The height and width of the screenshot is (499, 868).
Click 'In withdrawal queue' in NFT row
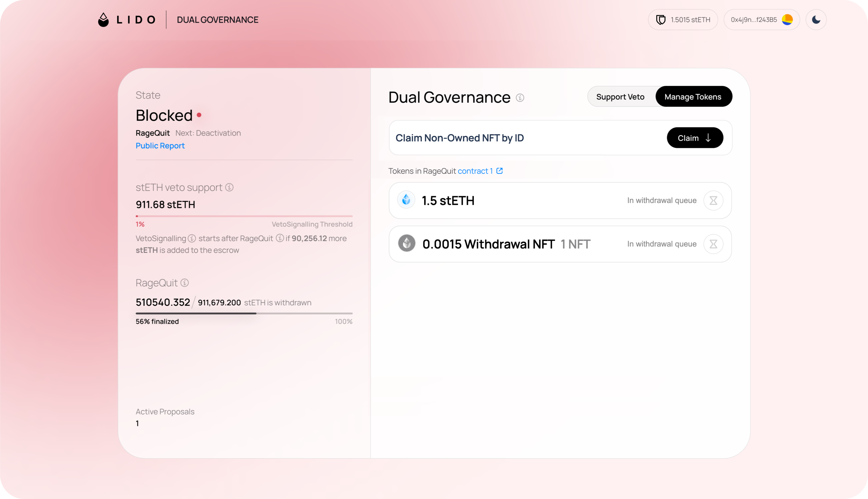click(x=662, y=244)
